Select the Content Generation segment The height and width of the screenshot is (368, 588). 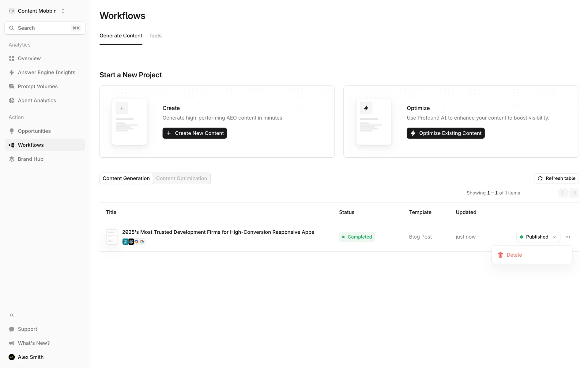click(126, 178)
